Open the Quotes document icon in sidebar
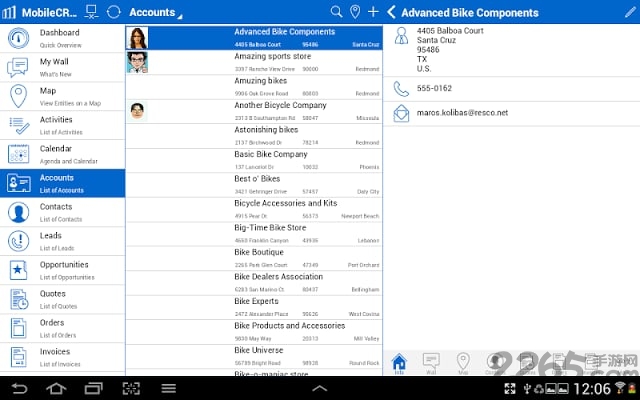Viewport: 640px width, 400px height. [19, 299]
